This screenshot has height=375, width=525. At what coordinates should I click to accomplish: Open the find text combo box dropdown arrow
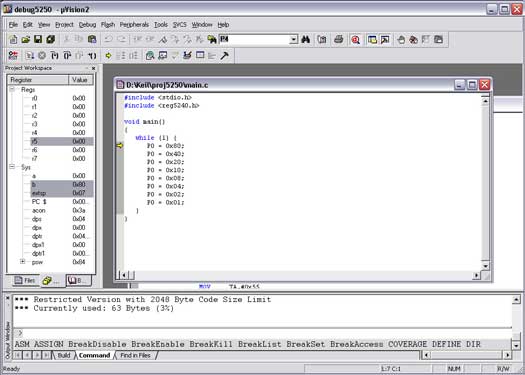coord(293,40)
